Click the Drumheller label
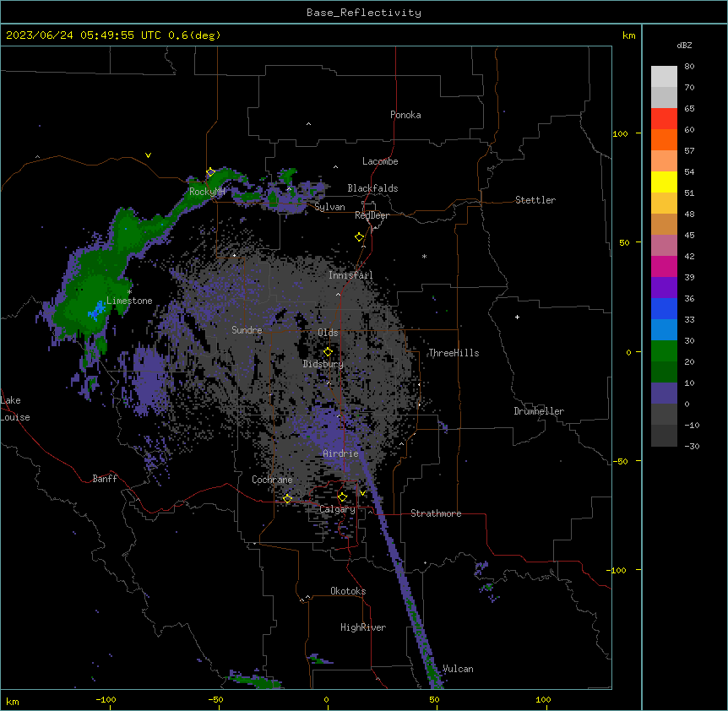 pos(539,411)
